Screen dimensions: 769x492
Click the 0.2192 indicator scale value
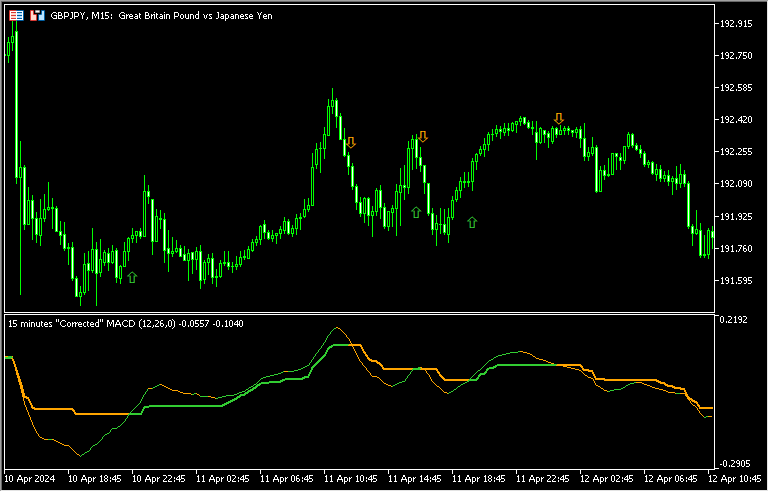point(733,320)
